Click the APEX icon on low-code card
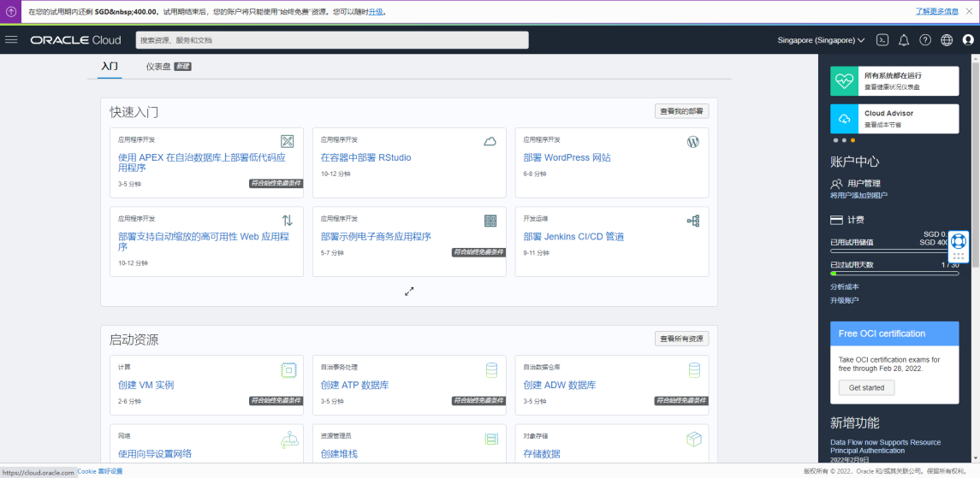This screenshot has height=478, width=980. coord(287,141)
